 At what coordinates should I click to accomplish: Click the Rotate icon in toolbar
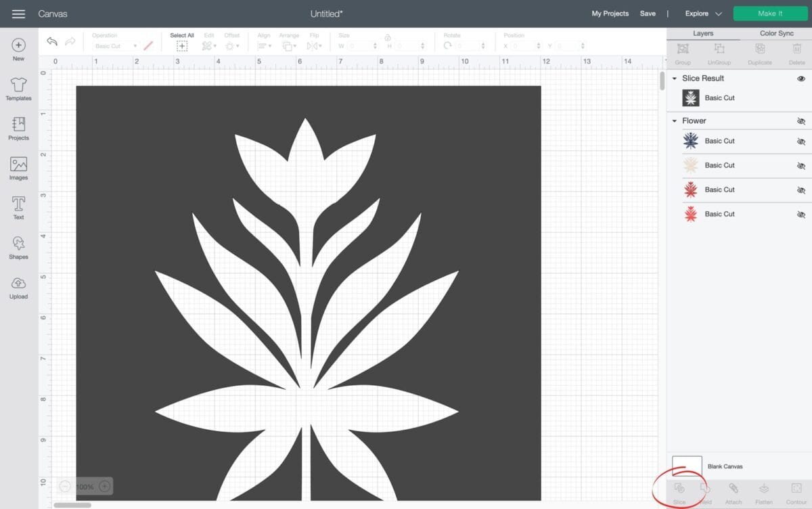447,46
